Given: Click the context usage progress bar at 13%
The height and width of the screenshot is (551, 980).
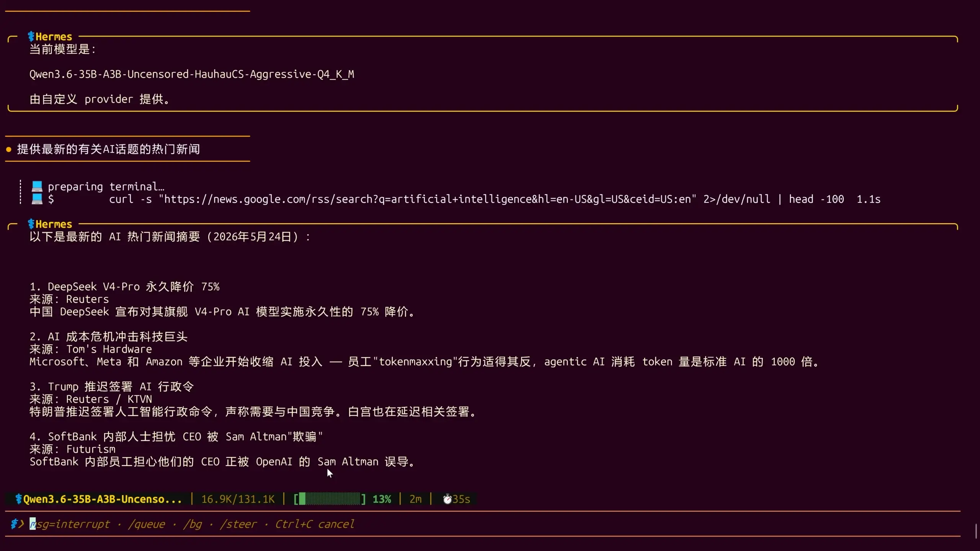Looking at the screenshot, I should [330, 499].
